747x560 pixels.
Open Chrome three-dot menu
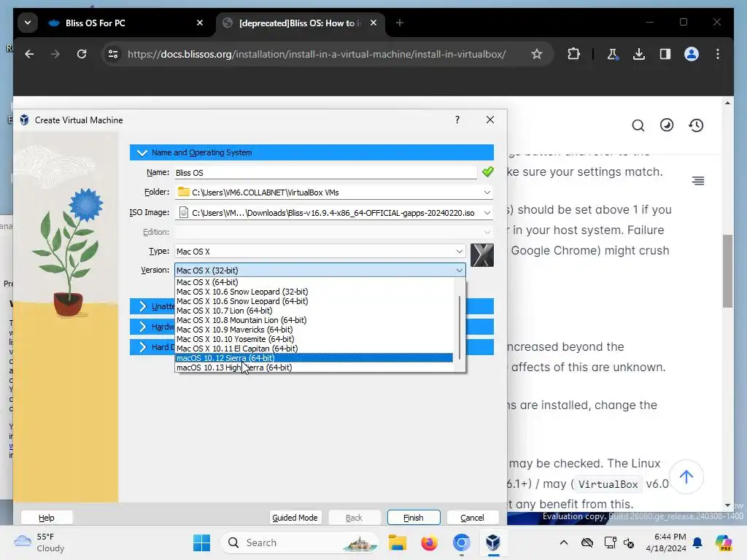718,54
